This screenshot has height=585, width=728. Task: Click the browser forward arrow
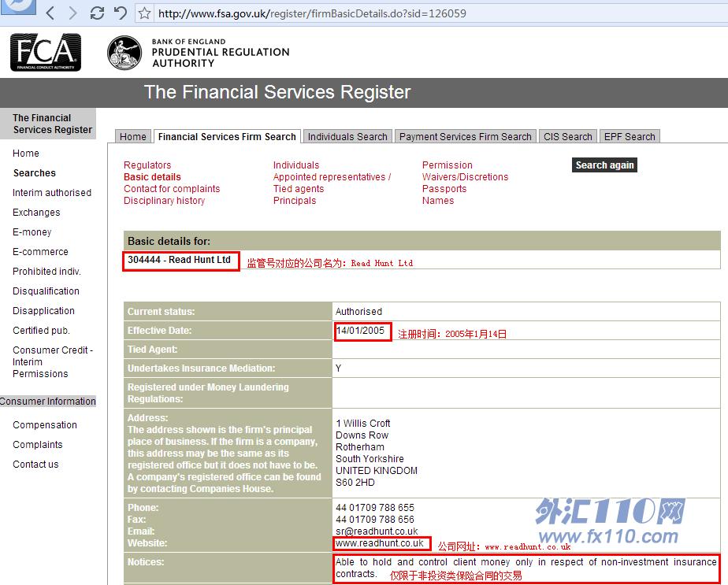point(73,13)
